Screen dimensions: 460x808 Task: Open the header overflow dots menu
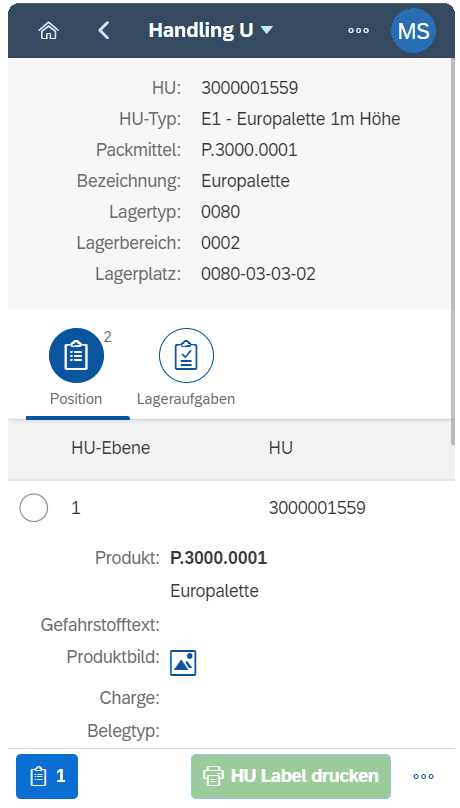(358, 30)
